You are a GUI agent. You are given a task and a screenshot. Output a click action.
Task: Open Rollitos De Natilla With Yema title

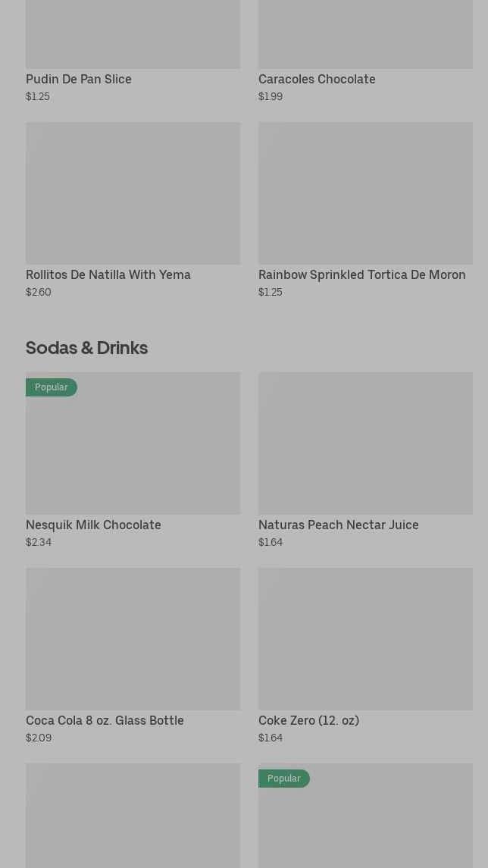tap(108, 274)
